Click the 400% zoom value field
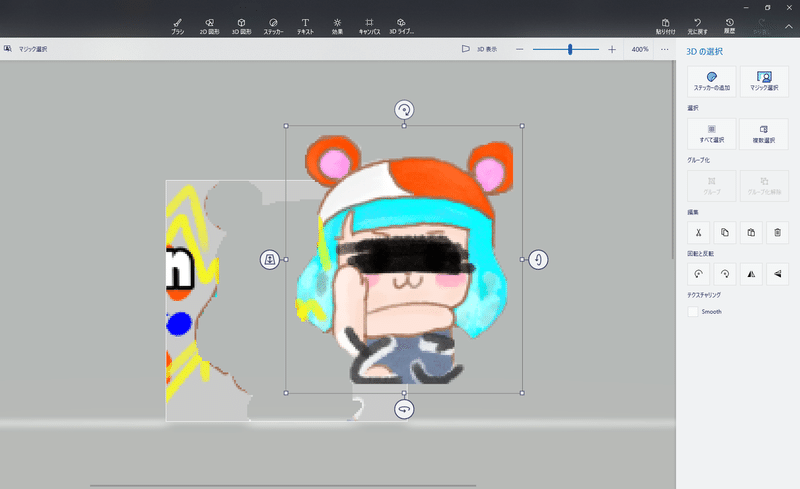800x489 pixels. pos(640,50)
